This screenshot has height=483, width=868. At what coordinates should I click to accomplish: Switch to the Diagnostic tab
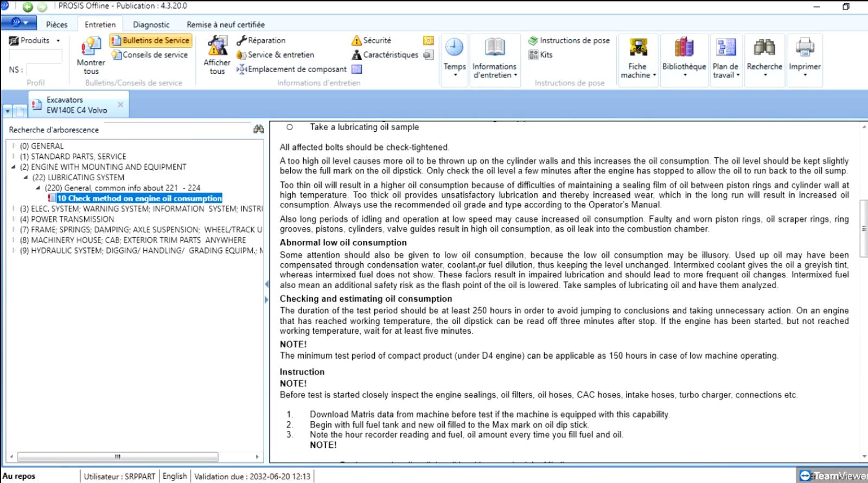point(151,24)
